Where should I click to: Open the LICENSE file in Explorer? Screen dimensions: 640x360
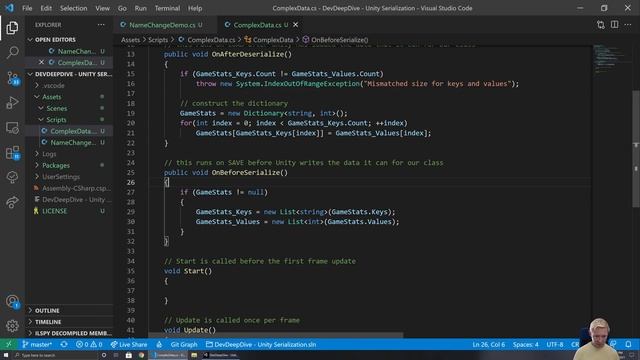point(54,211)
